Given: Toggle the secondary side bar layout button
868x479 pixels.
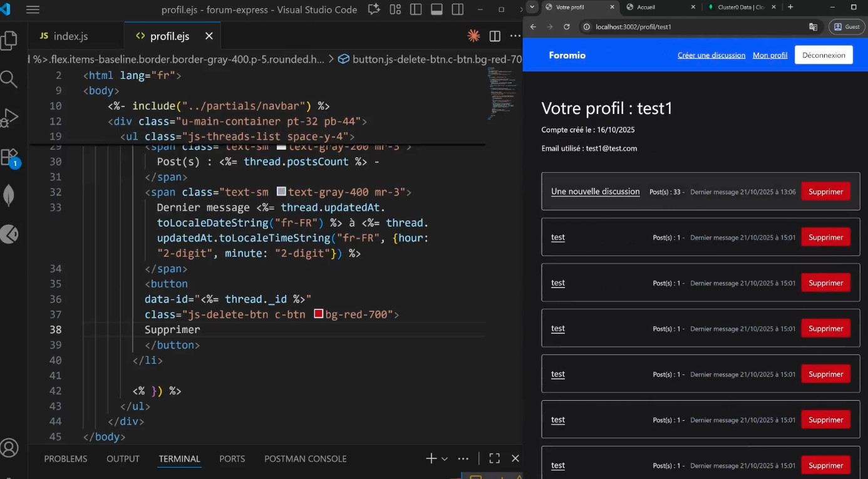Looking at the screenshot, I should tap(458, 9).
